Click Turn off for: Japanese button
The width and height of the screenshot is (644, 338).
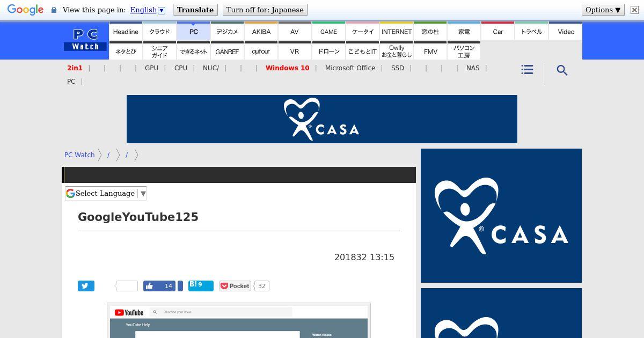coord(265,10)
